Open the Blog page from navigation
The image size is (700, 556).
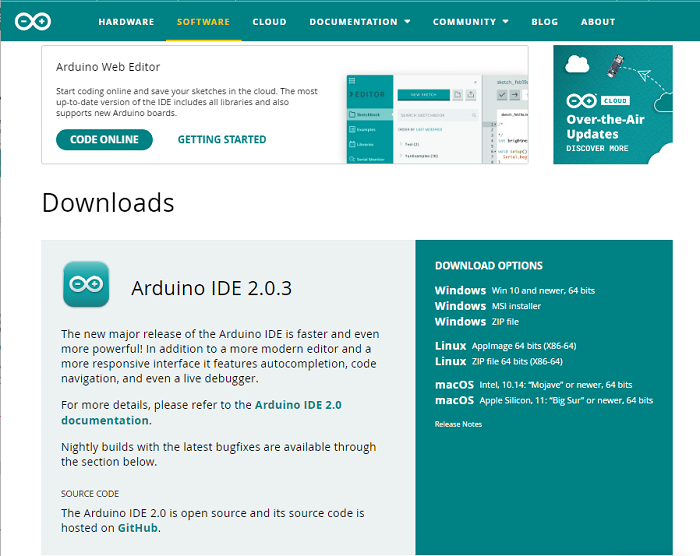(x=545, y=21)
